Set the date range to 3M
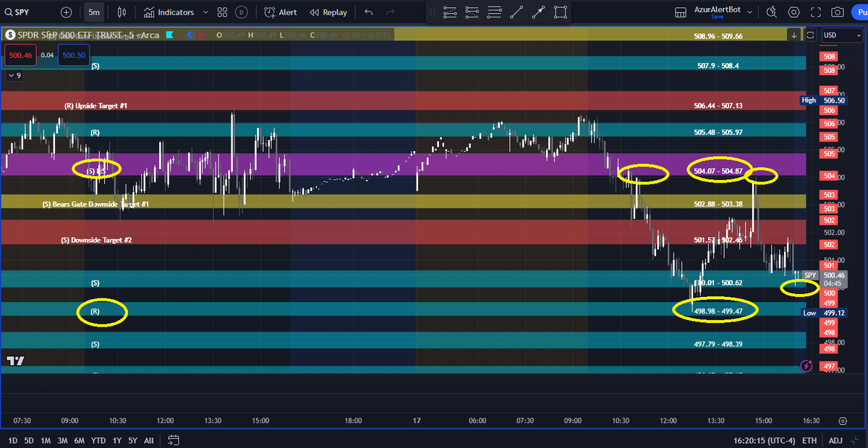 pyautogui.click(x=62, y=440)
